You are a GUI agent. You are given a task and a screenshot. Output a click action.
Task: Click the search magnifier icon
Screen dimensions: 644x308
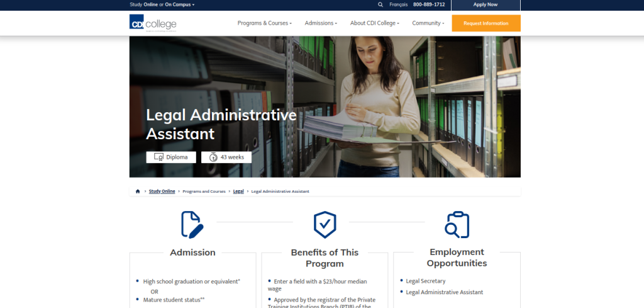380,4
